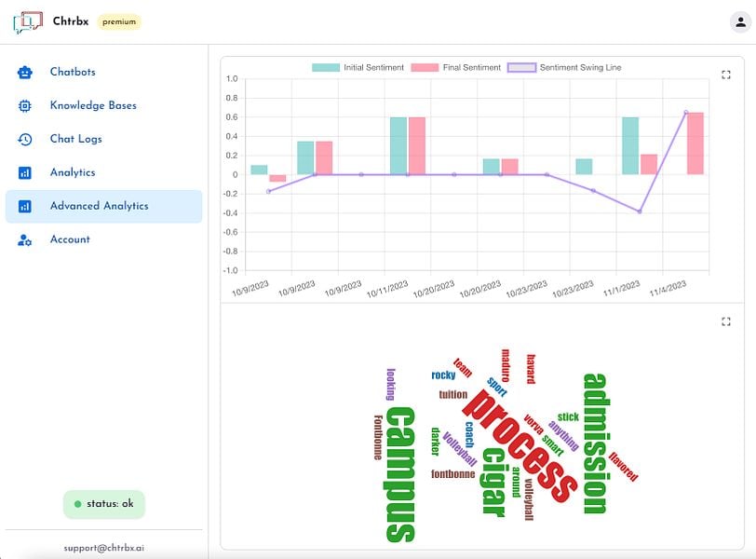Click the Chatbots robot icon

(x=24, y=73)
